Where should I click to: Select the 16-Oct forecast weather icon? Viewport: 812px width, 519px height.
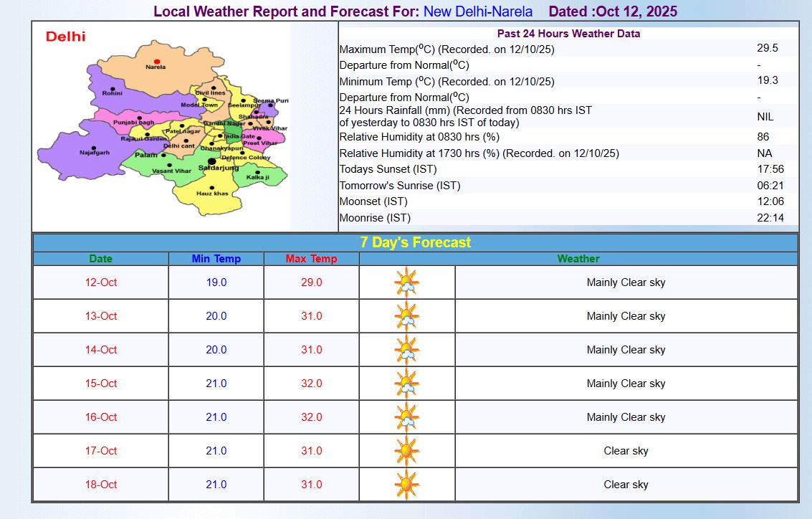pos(406,417)
